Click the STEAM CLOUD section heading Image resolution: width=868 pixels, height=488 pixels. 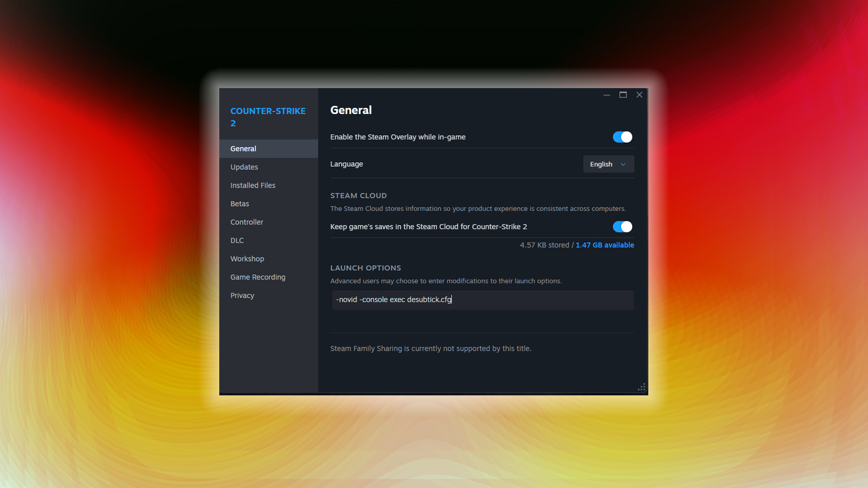pos(359,196)
